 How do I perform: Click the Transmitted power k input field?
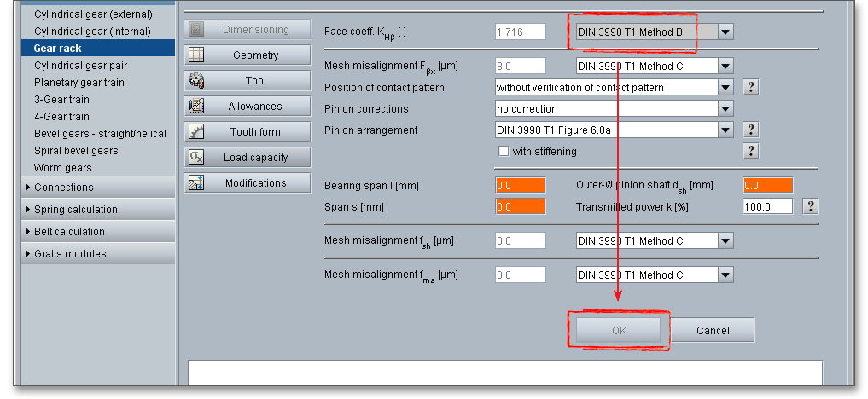tap(767, 206)
